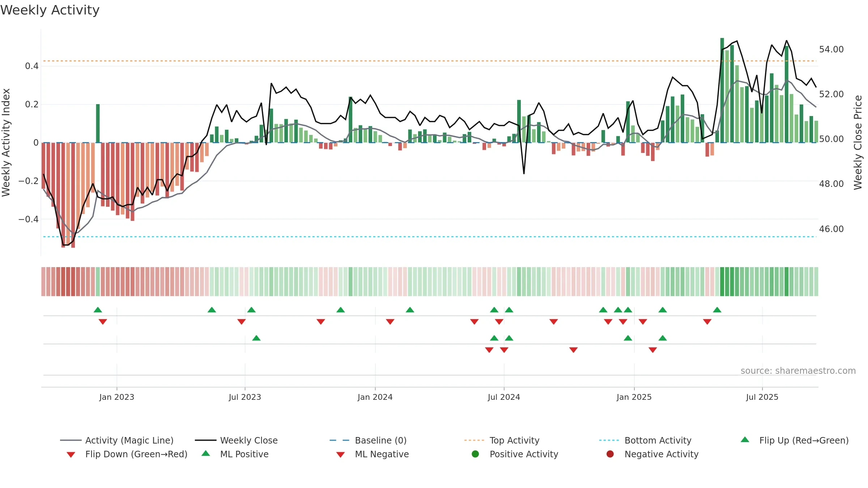Click the Flip Up green triangle legend icon
This screenshot has height=488, width=868.
[x=745, y=440]
